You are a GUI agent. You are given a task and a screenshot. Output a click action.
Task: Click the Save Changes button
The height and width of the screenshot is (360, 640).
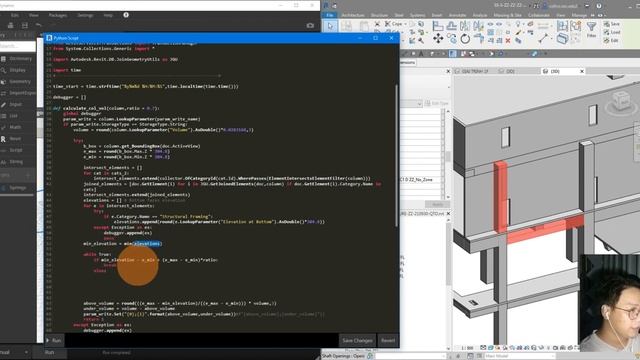357,340
